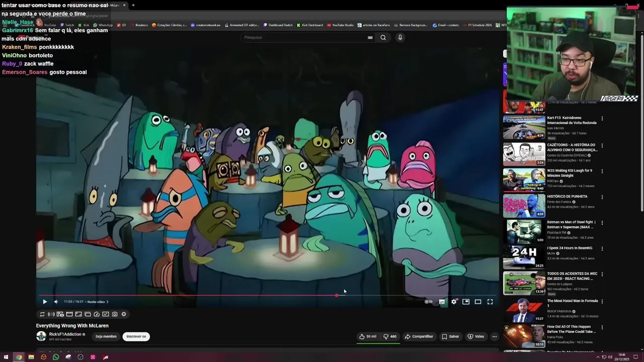
Task: Open the WhatsApp bookmark
Action: tap(103, 25)
